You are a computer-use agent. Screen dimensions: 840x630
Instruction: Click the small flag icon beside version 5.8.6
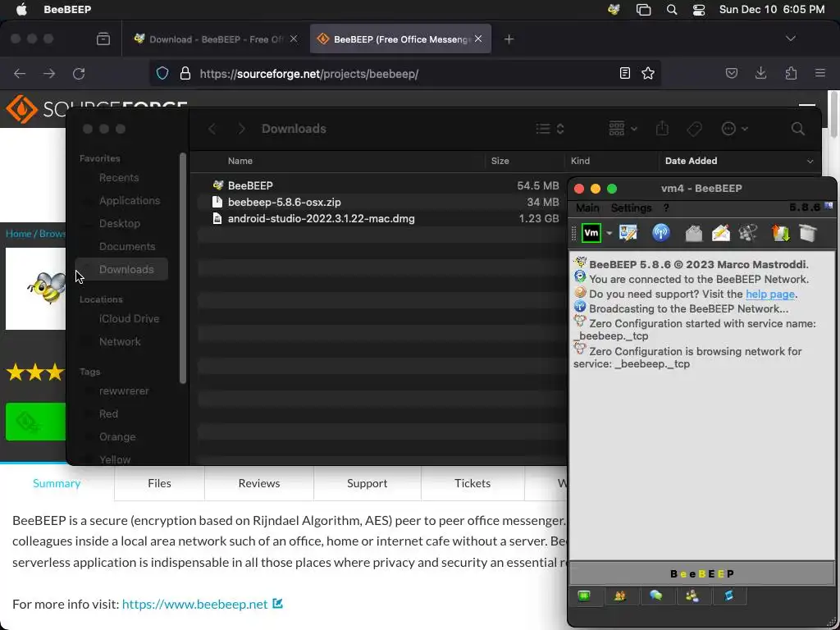[829, 206]
